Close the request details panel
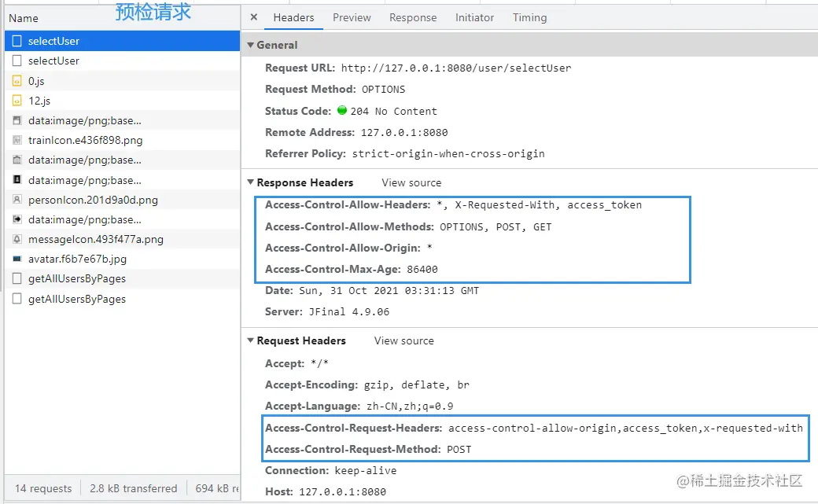818x504 pixels. point(253,17)
